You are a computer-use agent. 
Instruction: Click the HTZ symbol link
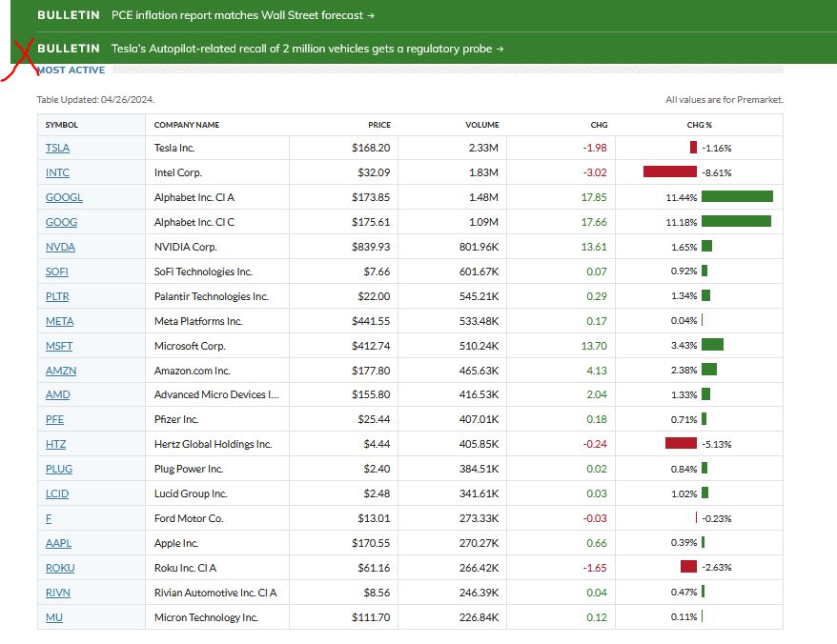pos(55,444)
